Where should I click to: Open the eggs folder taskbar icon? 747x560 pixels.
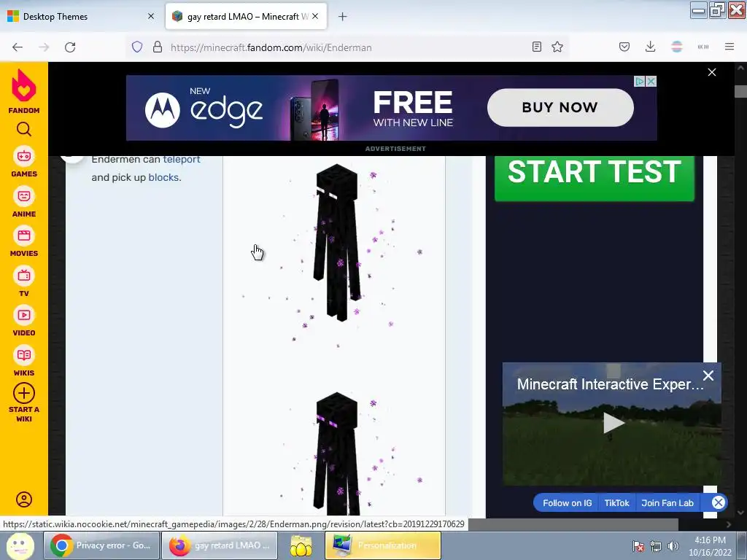pos(301,545)
